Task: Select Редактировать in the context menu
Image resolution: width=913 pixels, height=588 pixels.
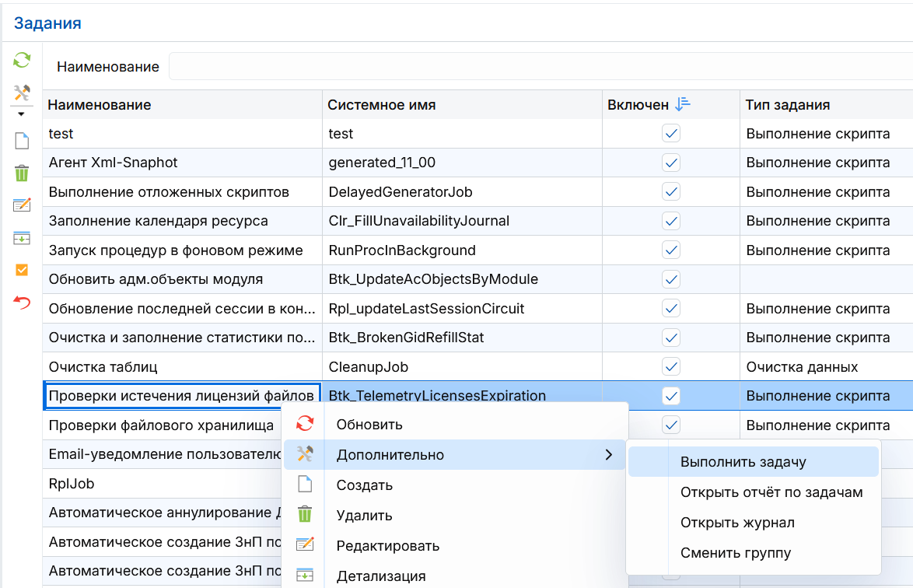Action: (387, 546)
